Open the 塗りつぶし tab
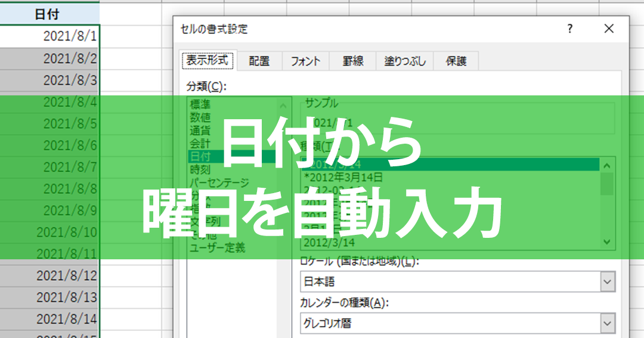Screen dimensions: 644x338 (404, 61)
